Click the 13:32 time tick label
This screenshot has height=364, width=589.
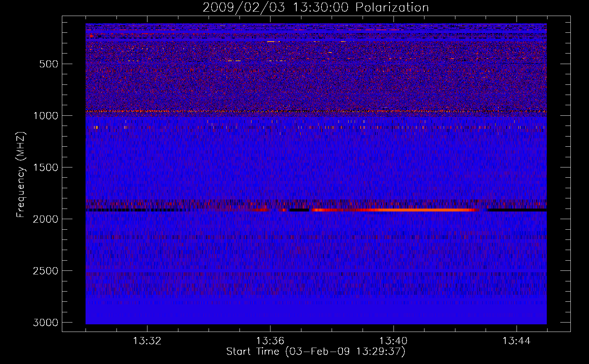[x=147, y=341]
